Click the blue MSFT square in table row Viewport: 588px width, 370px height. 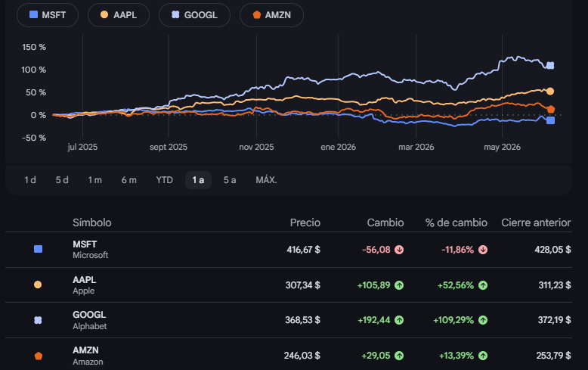pyautogui.click(x=38, y=249)
